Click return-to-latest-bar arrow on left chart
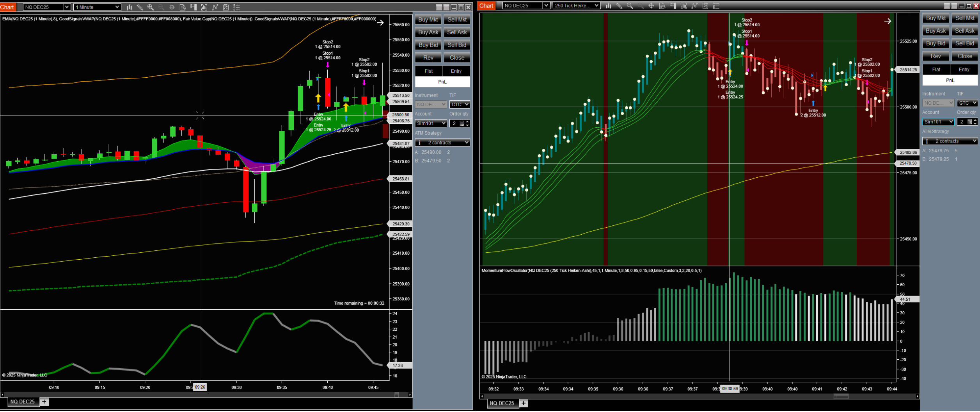 pyautogui.click(x=380, y=23)
